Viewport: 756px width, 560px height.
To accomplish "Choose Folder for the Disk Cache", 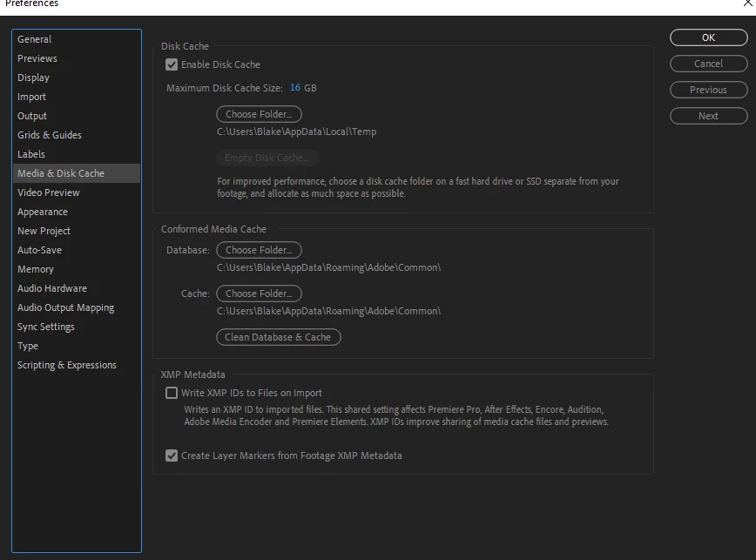I will click(259, 114).
